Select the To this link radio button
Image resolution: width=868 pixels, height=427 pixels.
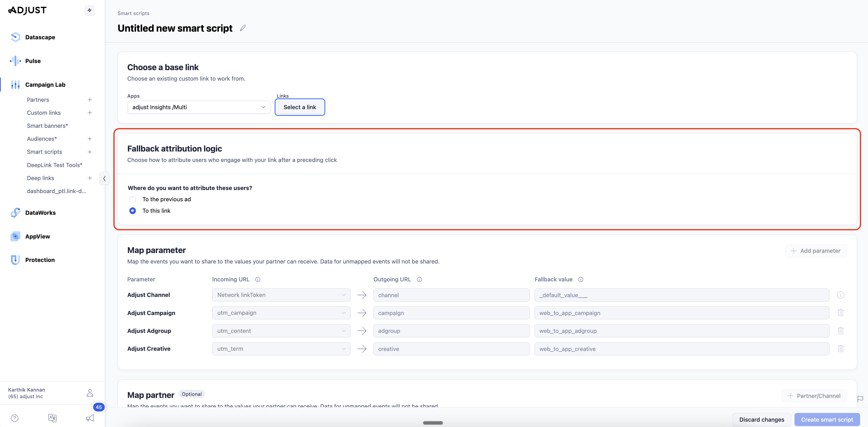[133, 211]
